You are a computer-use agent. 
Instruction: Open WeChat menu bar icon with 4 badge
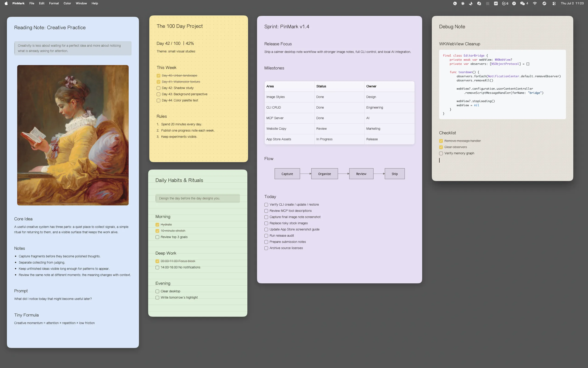point(524,3)
